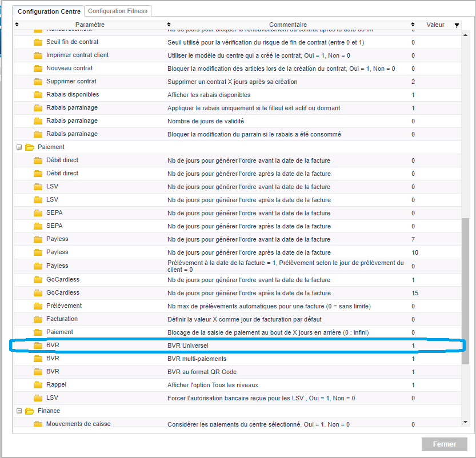Open the filter icon in the Valeur column

tap(457, 25)
